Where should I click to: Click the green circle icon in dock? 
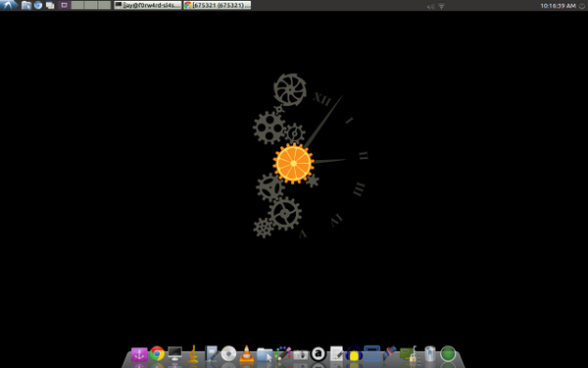click(448, 353)
